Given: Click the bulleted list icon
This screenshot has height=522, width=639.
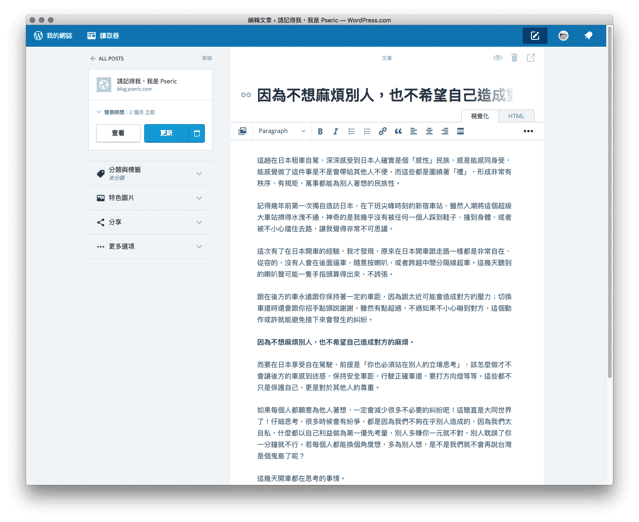Looking at the screenshot, I should (351, 131).
